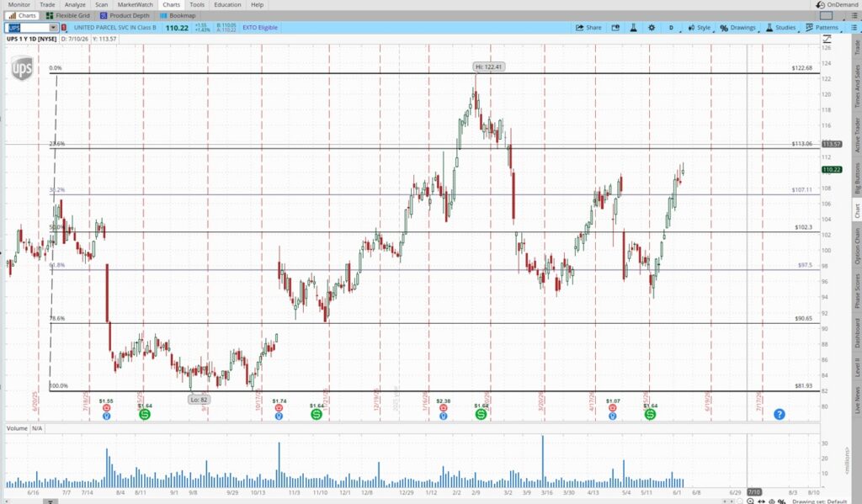
Task: Open the Analyze main tab
Action: [75, 4]
